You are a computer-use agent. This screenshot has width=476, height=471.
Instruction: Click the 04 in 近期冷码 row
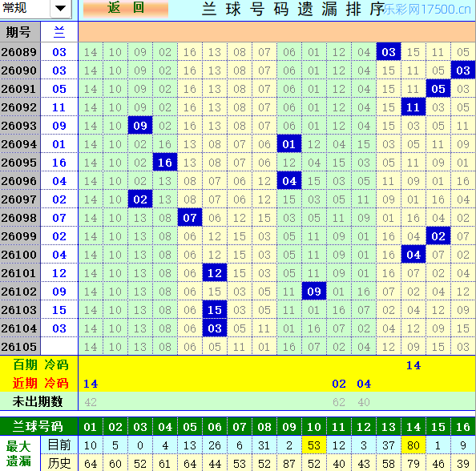[x=364, y=384]
